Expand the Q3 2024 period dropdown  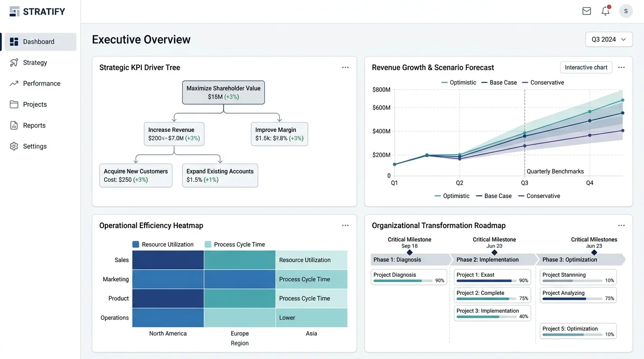click(609, 40)
